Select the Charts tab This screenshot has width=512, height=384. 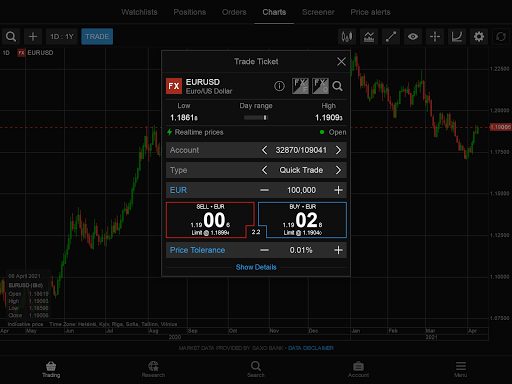(x=274, y=12)
